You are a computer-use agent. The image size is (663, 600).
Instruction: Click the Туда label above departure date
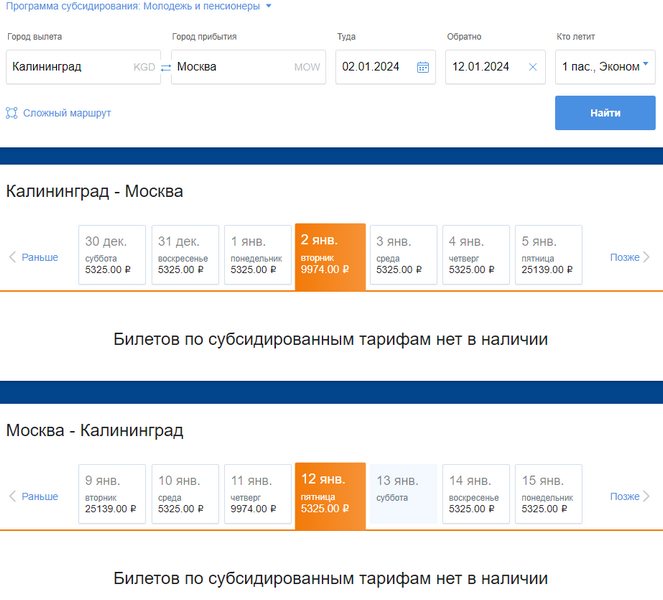tap(346, 37)
